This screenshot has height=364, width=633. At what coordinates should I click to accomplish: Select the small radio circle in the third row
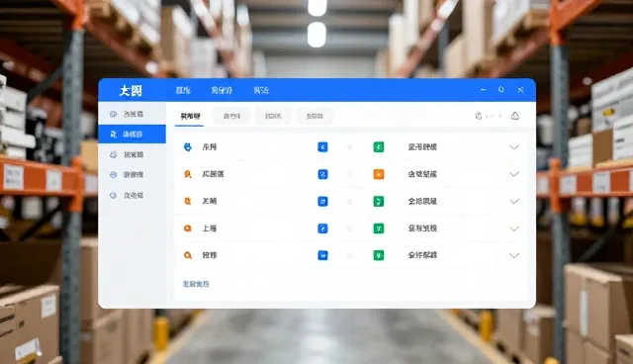pyautogui.click(x=349, y=202)
